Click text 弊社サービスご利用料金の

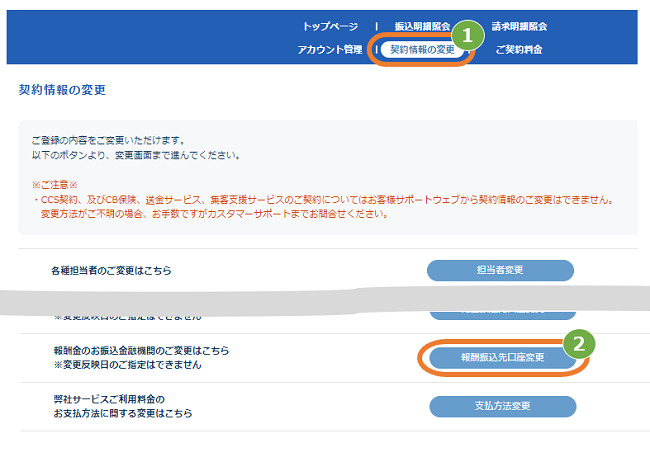(109, 399)
